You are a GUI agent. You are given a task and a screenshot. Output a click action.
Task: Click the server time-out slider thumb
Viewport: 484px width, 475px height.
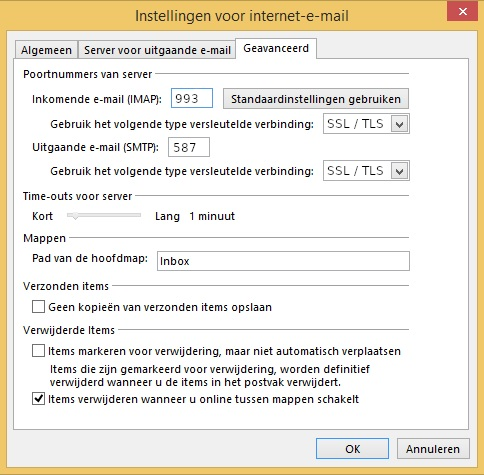(75, 216)
